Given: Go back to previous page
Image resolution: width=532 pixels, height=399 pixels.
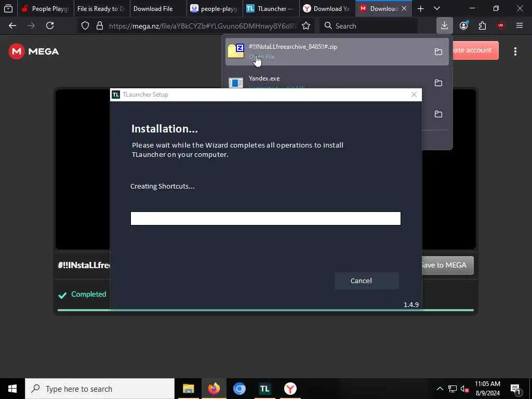Looking at the screenshot, I should point(12,25).
